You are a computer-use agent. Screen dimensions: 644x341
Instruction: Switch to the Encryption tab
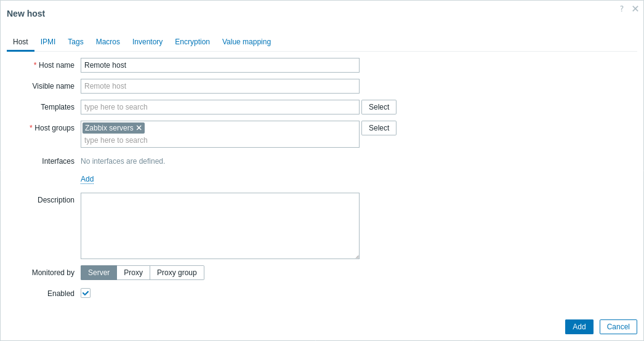tap(192, 42)
